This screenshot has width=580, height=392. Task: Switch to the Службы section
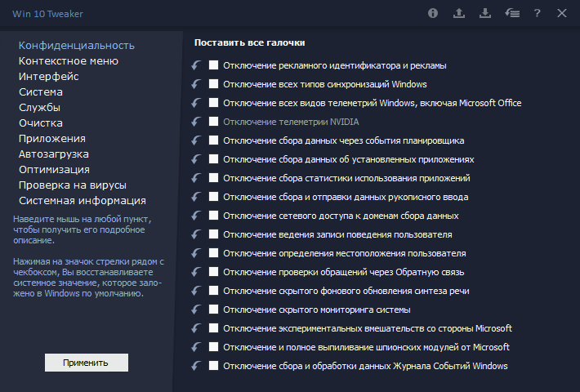[x=39, y=107]
